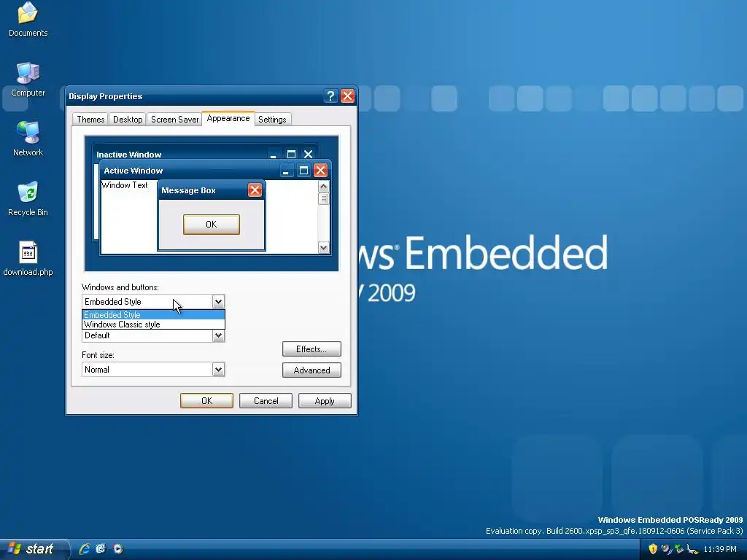The height and width of the screenshot is (560, 747).
Task: Select the Network desktop icon
Action: 28,139
